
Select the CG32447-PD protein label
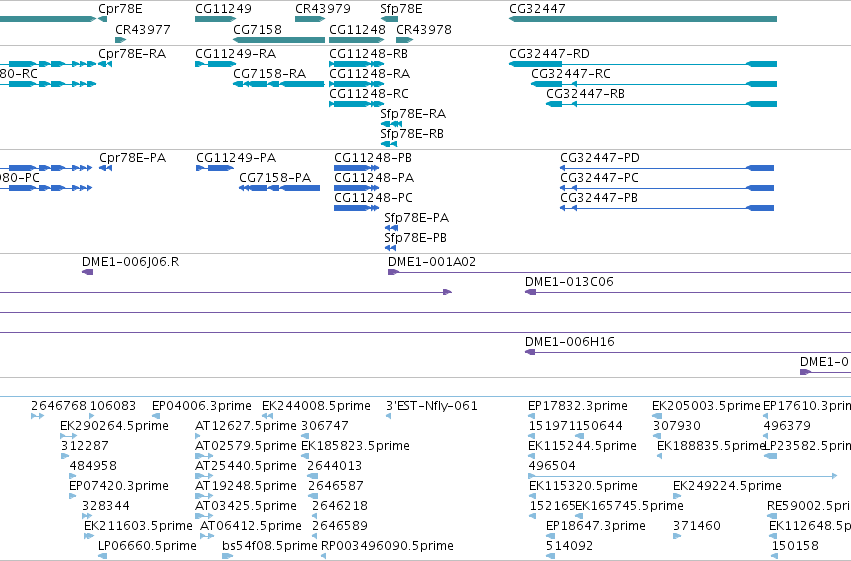point(600,158)
